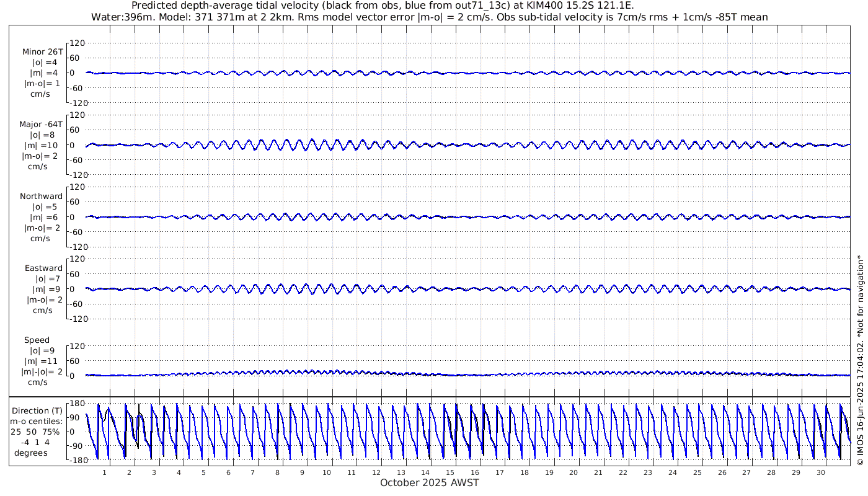Click '|m| =6' beside the Northward plot

pyautogui.click(x=44, y=218)
